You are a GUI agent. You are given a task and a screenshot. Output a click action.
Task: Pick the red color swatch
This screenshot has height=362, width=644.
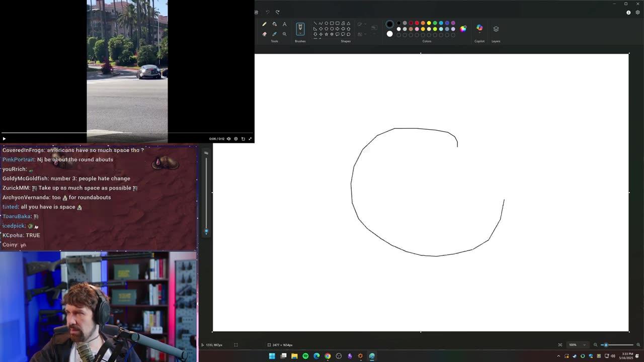click(417, 23)
